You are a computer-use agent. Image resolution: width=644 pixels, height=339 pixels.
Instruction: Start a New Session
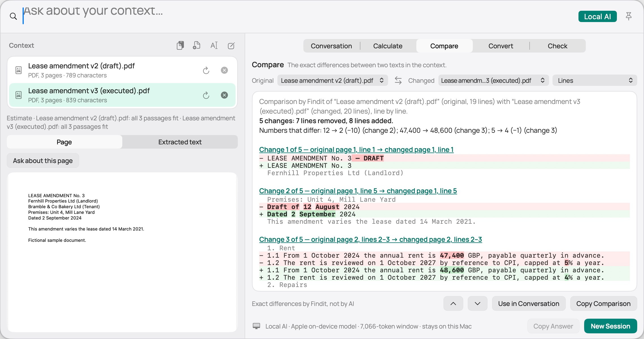click(611, 326)
